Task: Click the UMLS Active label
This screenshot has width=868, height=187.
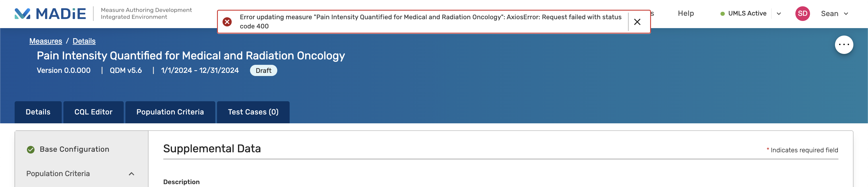Action: click(x=747, y=13)
